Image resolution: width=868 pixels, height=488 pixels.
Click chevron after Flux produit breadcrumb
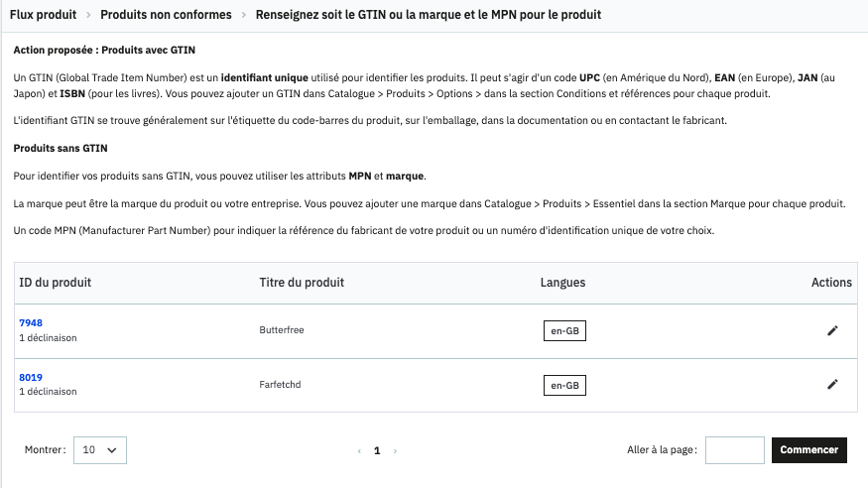88,15
